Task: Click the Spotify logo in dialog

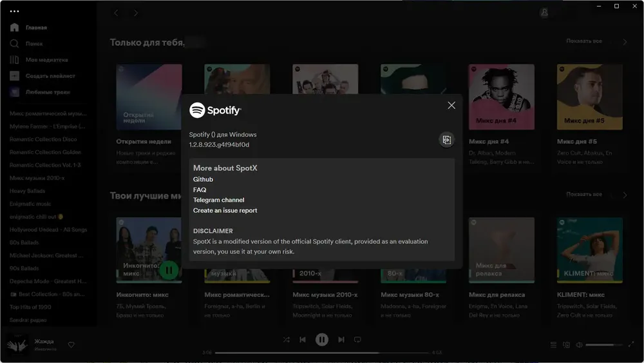Action: pos(215,110)
